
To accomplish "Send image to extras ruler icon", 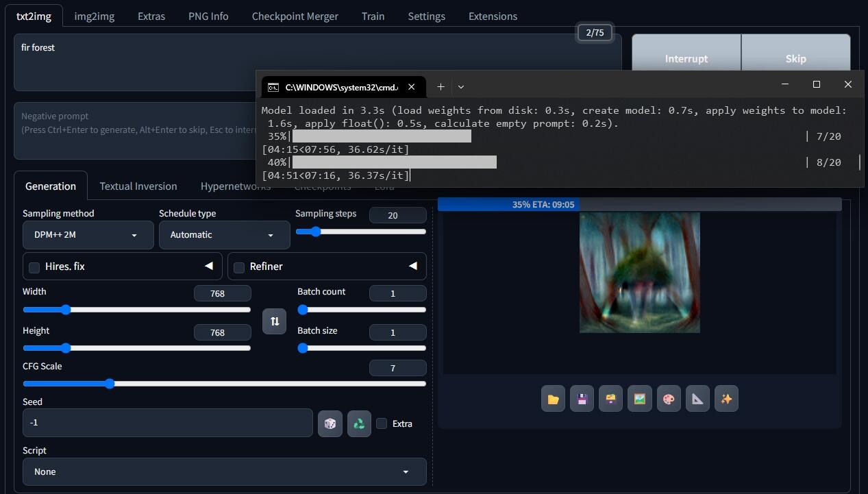I will coord(697,399).
